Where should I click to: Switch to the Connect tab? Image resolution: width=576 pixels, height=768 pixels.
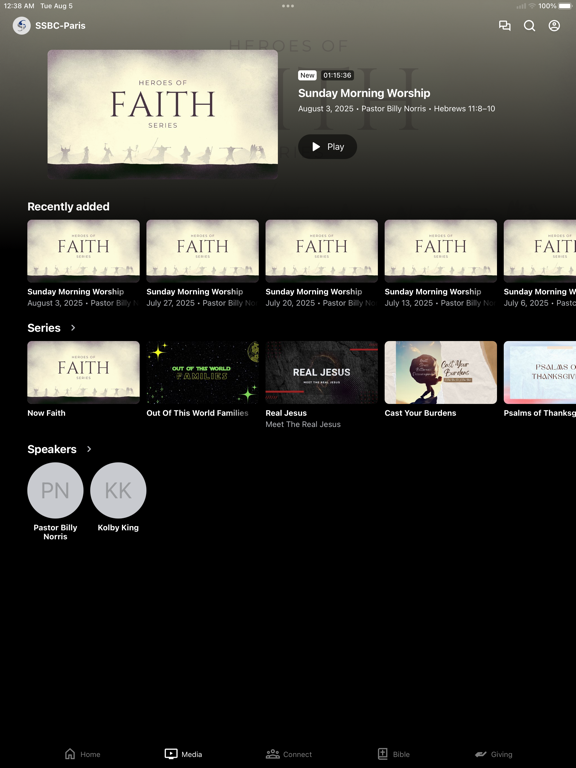coord(288,754)
